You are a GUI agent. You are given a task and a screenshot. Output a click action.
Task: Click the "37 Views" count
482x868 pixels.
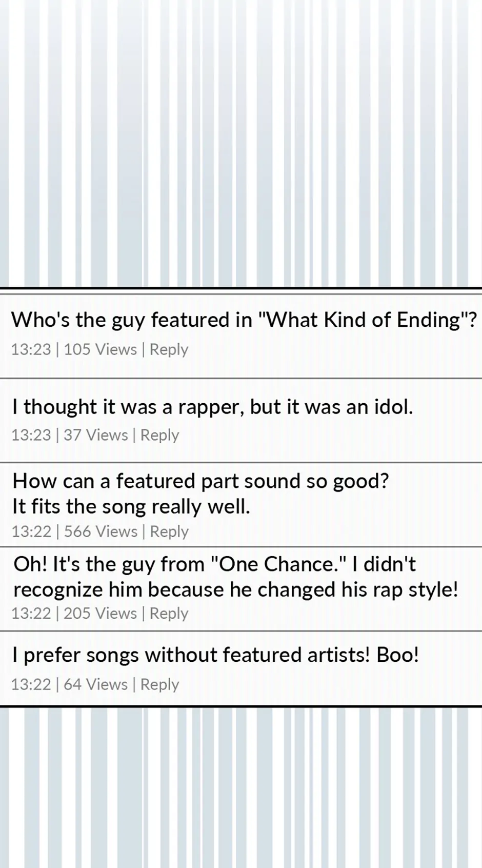(x=95, y=435)
